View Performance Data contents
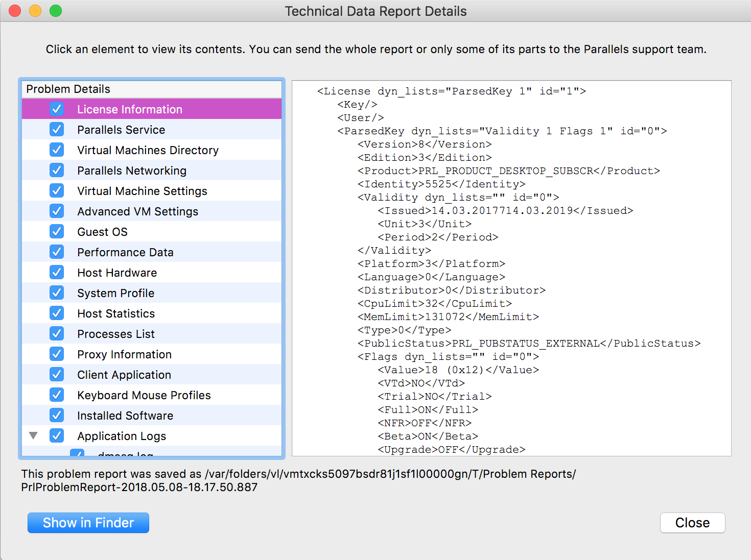Viewport: 751px width, 560px height. pyautogui.click(x=125, y=252)
